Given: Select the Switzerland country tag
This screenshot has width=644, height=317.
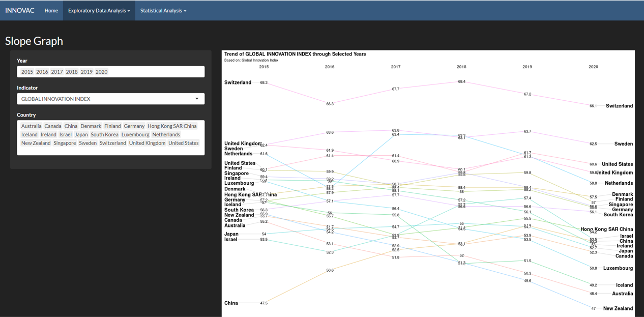Looking at the screenshot, I should 112,143.
